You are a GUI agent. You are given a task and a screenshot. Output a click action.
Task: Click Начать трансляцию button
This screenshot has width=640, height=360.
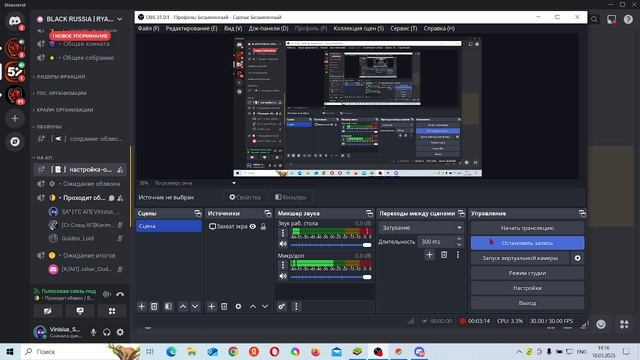coord(527,228)
